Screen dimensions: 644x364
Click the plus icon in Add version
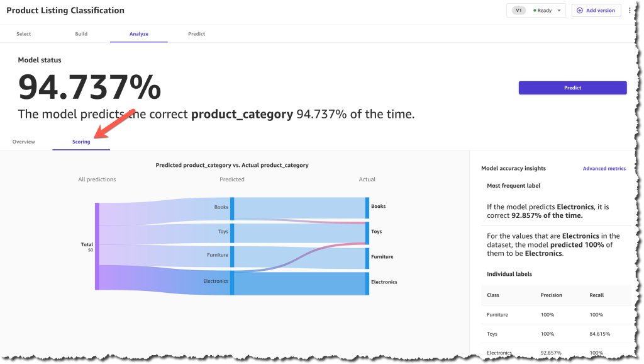579,10
